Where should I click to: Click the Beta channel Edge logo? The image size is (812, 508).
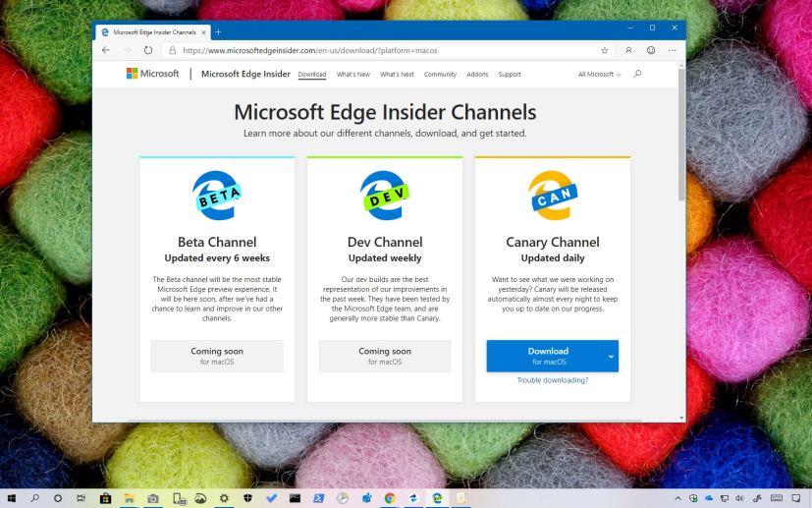click(218, 196)
